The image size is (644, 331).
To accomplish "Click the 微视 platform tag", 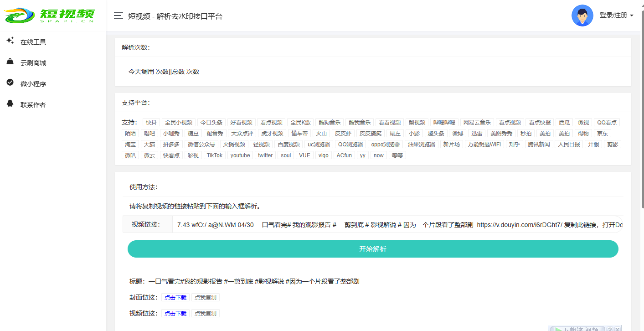I will (x=583, y=123).
